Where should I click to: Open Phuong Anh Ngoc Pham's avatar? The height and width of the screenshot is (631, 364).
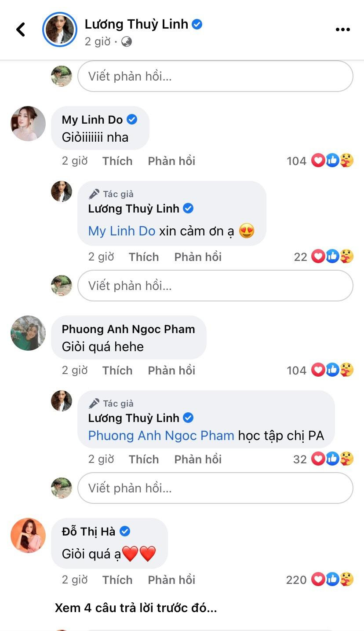point(28,333)
